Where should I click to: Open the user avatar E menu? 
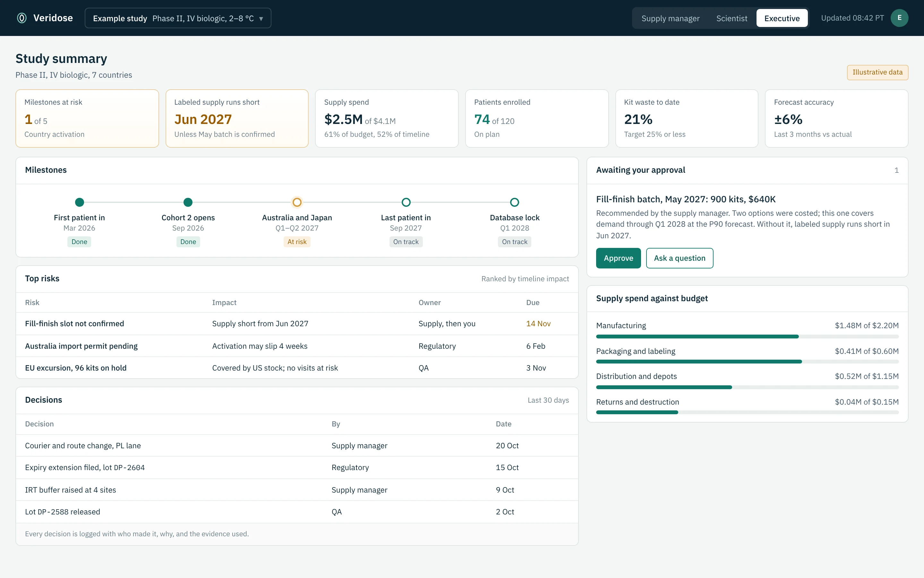point(899,18)
